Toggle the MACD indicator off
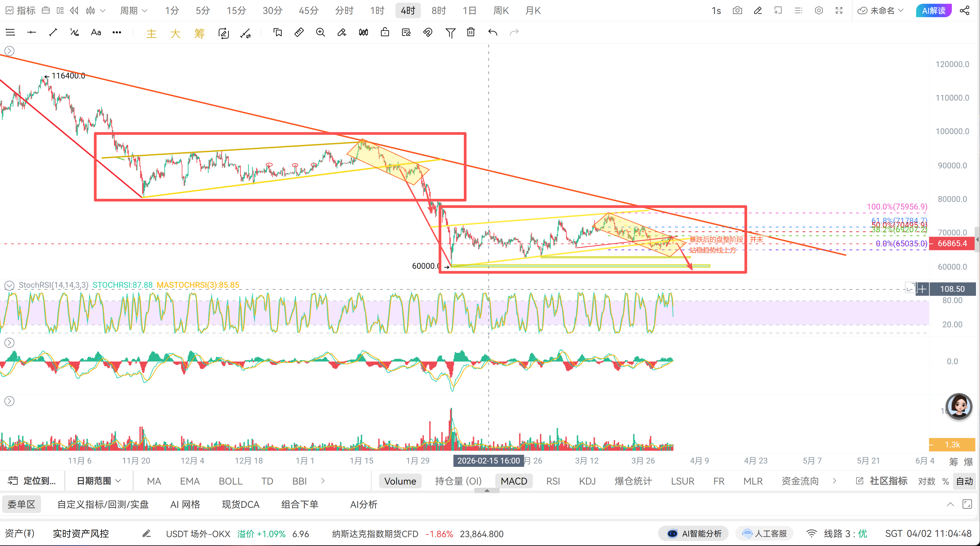This screenshot has width=980, height=546. point(513,481)
